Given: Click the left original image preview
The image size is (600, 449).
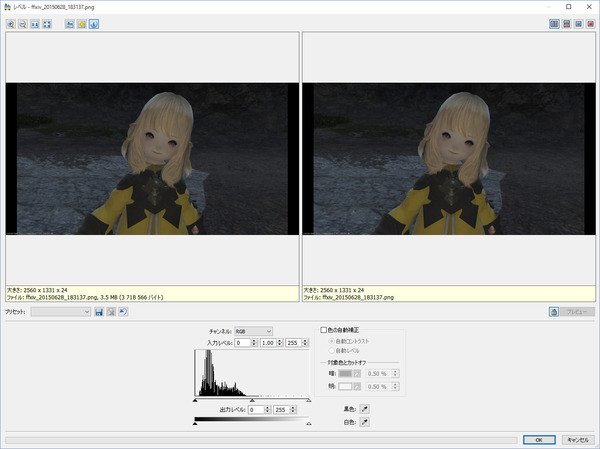Looking at the screenshot, I should pyautogui.click(x=152, y=159).
